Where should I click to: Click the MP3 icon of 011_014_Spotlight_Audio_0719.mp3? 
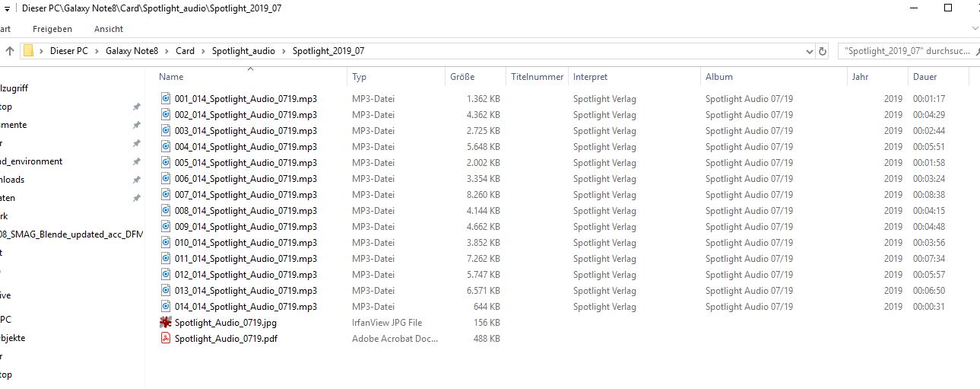point(166,259)
